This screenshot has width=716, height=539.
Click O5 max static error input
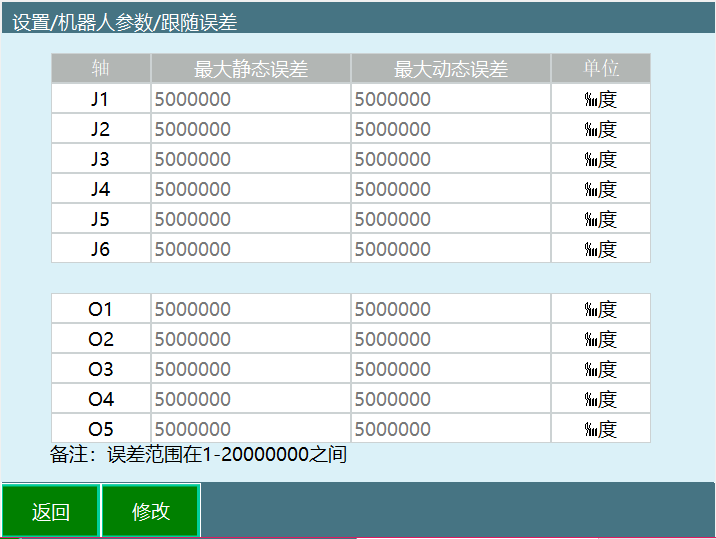tap(250, 429)
